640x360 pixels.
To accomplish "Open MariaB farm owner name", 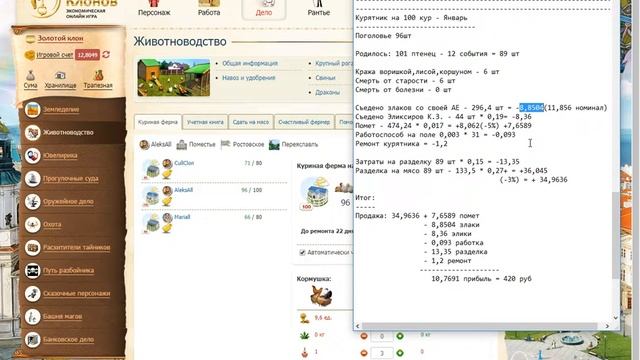I will point(182,217).
